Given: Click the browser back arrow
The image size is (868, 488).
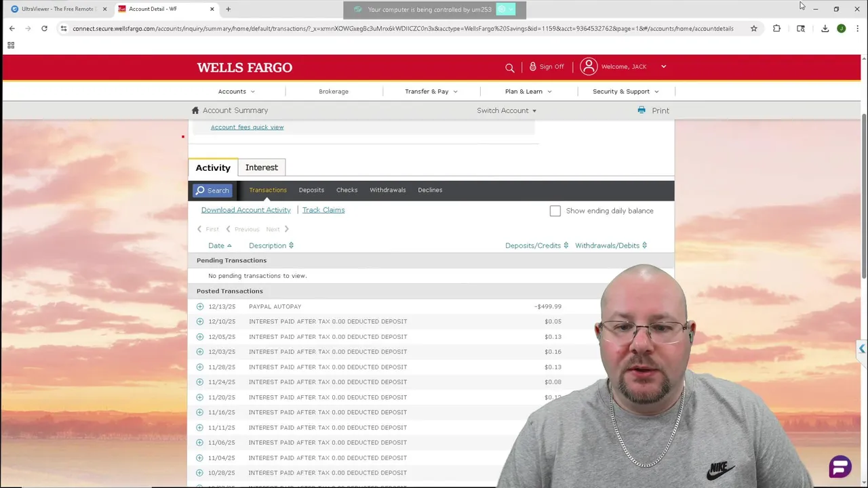Looking at the screenshot, I should coord(12,28).
